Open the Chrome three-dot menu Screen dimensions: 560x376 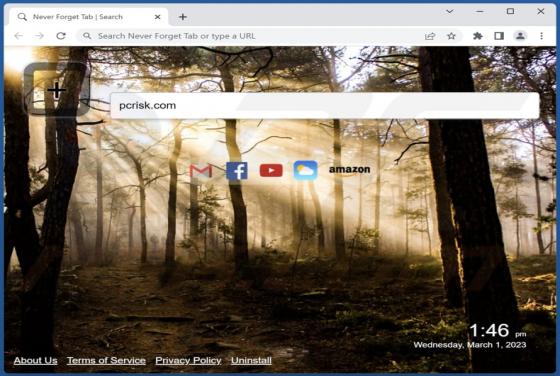click(541, 36)
